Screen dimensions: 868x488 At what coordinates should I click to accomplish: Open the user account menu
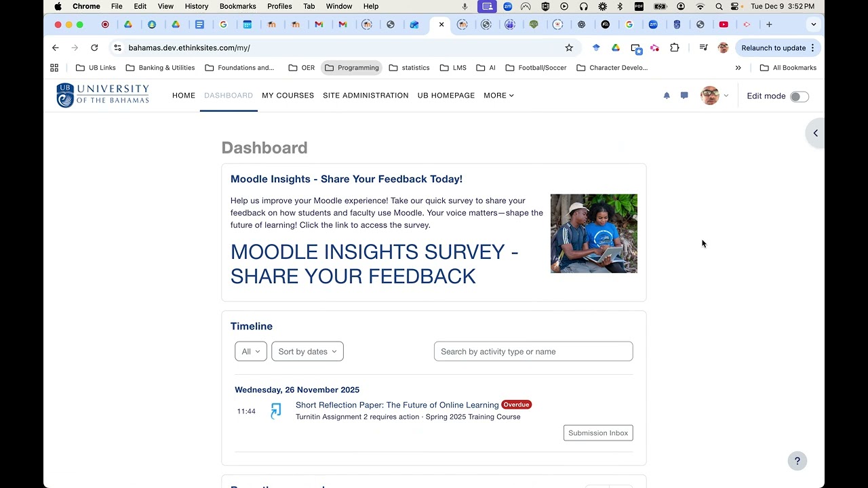pyautogui.click(x=715, y=96)
